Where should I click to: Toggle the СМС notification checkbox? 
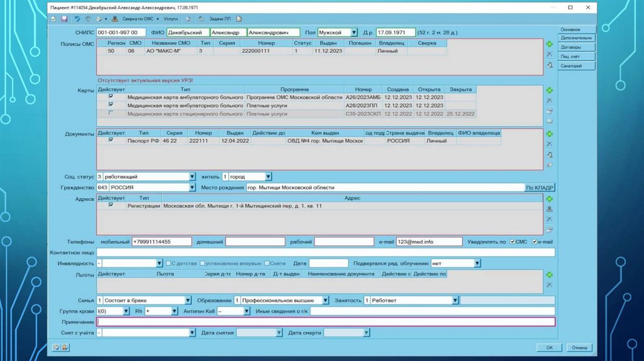pos(514,242)
